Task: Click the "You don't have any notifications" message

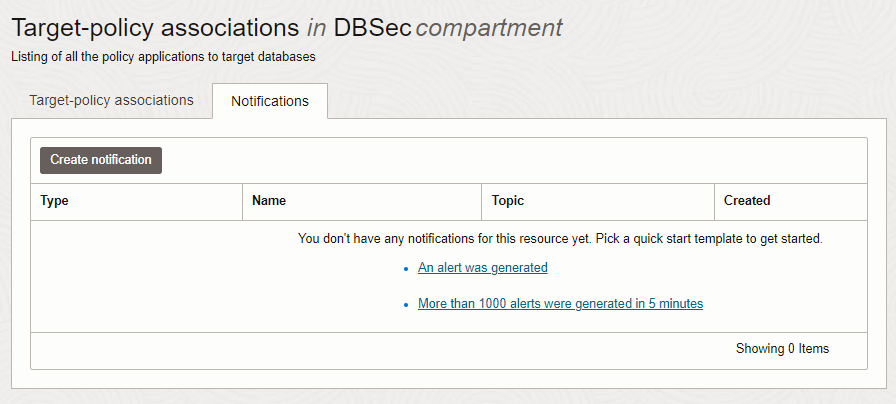Action: point(560,239)
